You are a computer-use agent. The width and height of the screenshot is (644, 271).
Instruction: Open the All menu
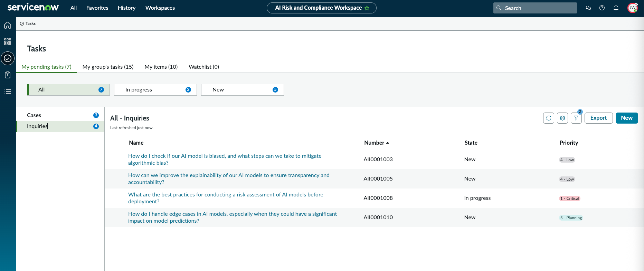tap(74, 8)
